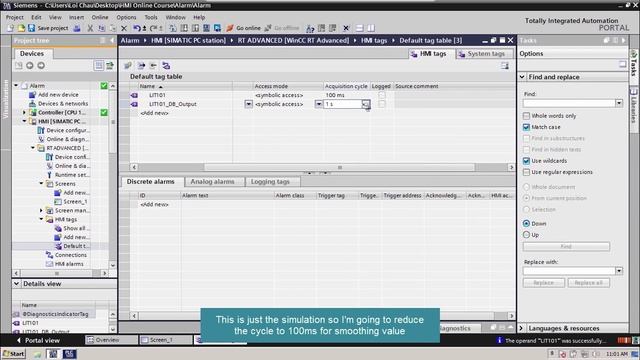Toggle the Whole words only checkbox

(527, 116)
